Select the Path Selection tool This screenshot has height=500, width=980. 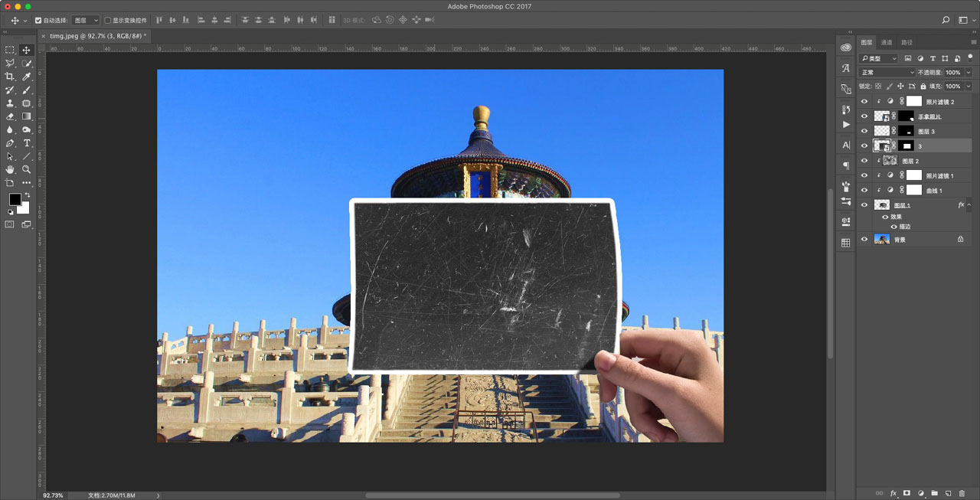10,156
